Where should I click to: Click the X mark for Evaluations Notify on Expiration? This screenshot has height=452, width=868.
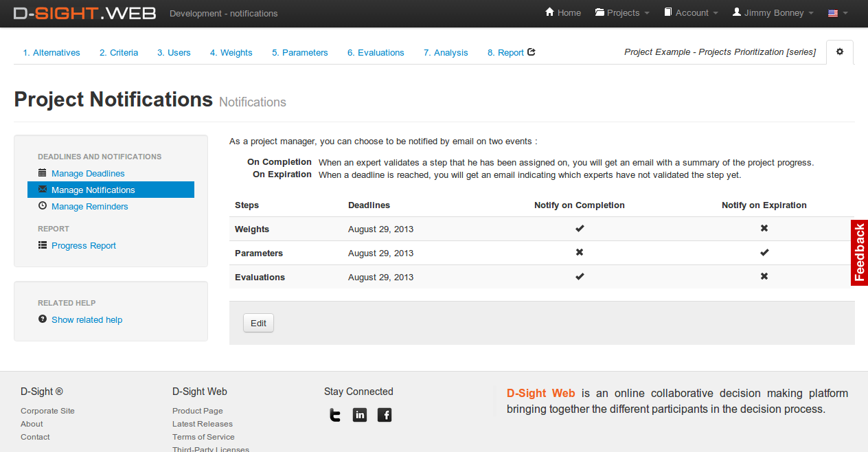pos(764,277)
